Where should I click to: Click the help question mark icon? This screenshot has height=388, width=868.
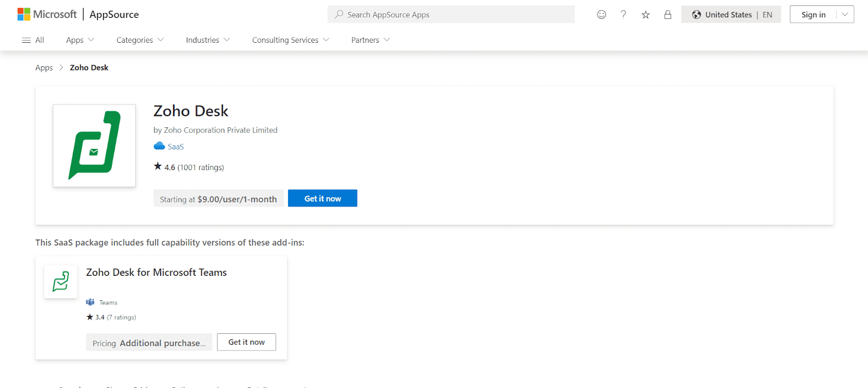pyautogui.click(x=623, y=15)
